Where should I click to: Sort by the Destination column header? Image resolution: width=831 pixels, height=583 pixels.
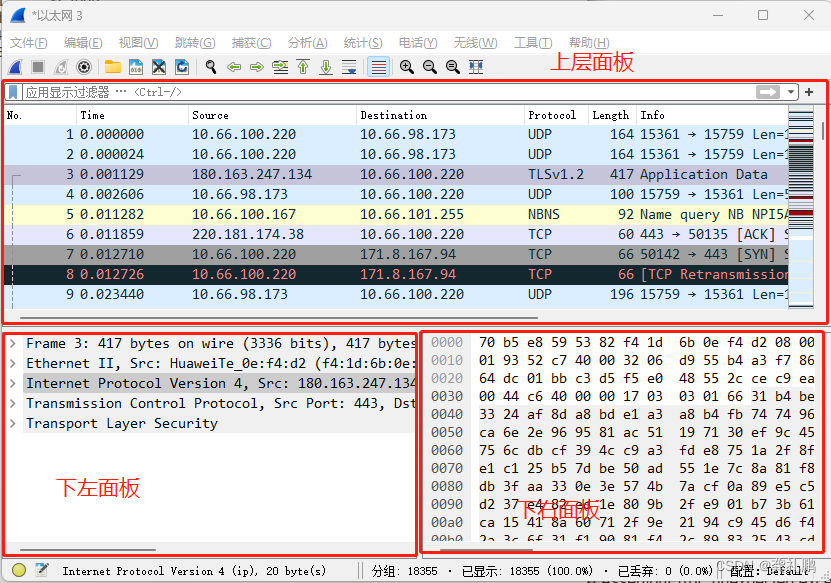(440, 115)
